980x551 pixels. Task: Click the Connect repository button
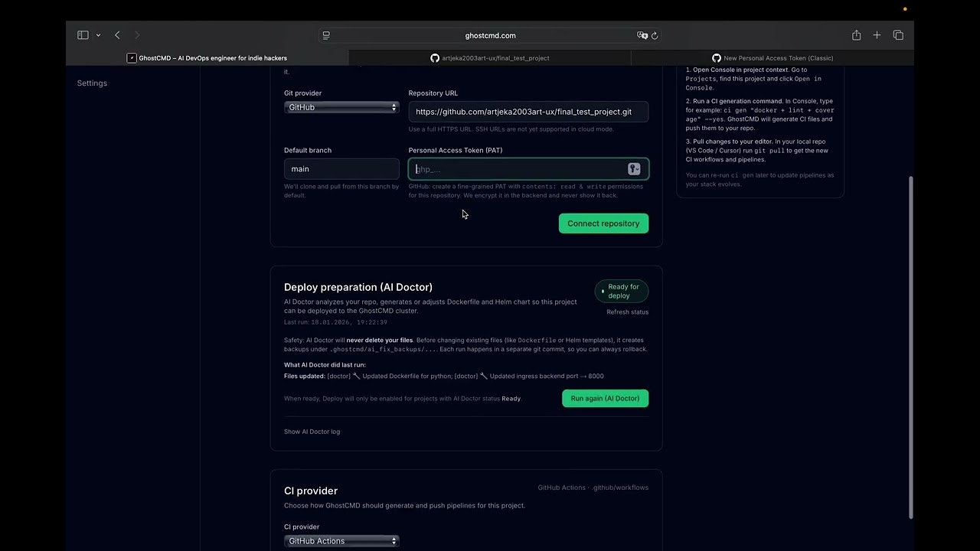coord(603,223)
